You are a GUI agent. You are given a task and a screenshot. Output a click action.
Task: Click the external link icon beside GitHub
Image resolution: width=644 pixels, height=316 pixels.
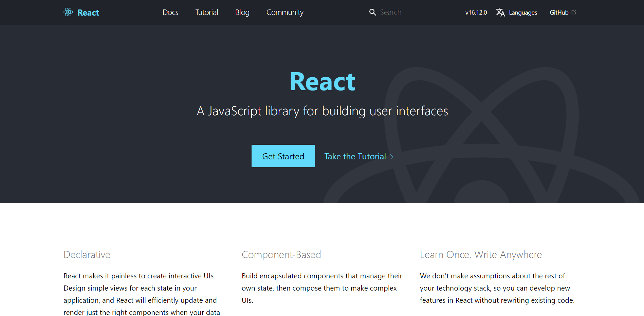574,12
